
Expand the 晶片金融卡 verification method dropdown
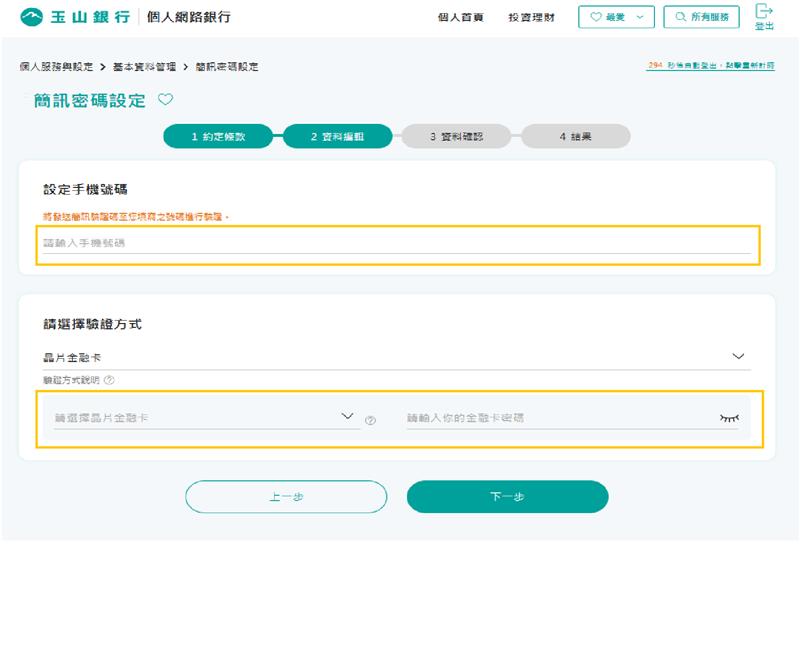click(396, 357)
